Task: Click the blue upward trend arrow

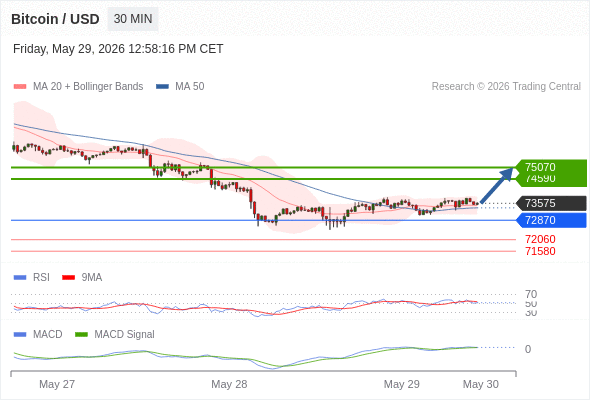Action: point(497,185)
